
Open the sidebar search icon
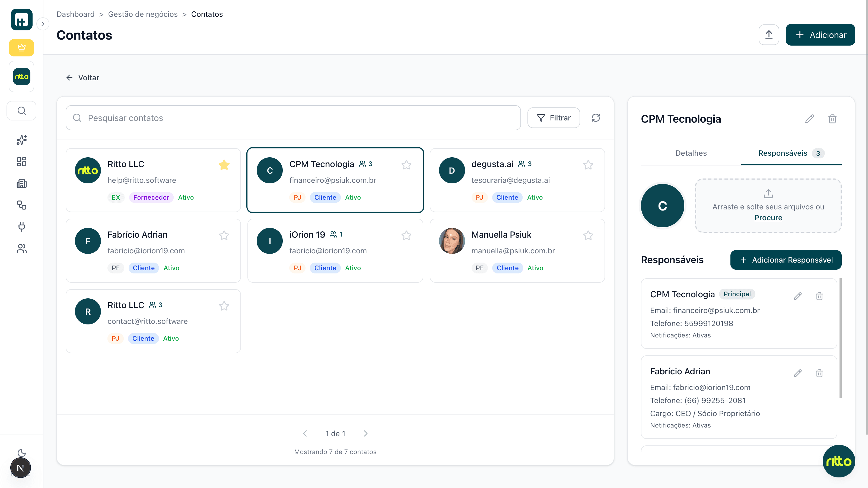click(21, 111)
